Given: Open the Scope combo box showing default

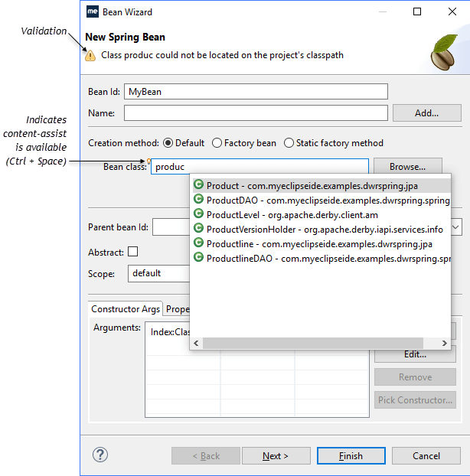Looking at the screenshot, I should pyautogui.click(x=158, y=273).
